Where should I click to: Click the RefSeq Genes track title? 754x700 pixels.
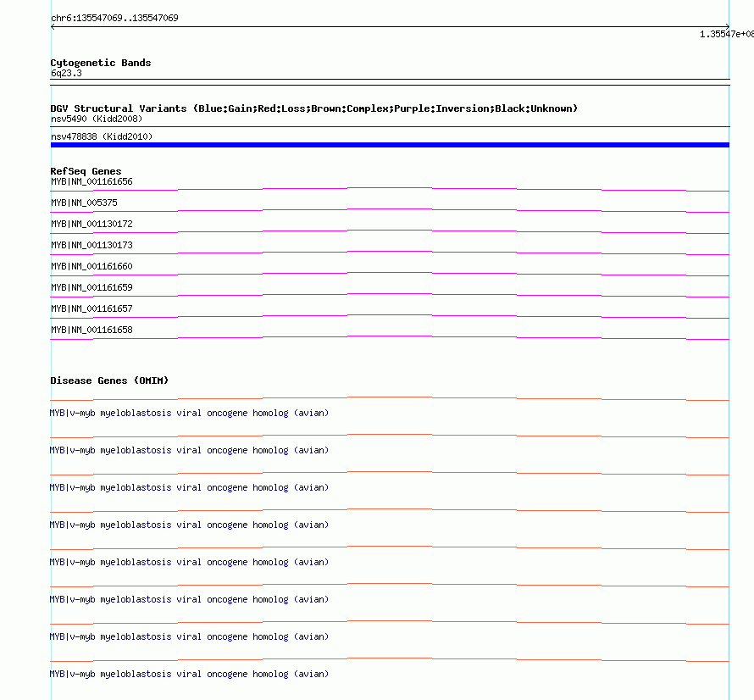pos(86,171)
